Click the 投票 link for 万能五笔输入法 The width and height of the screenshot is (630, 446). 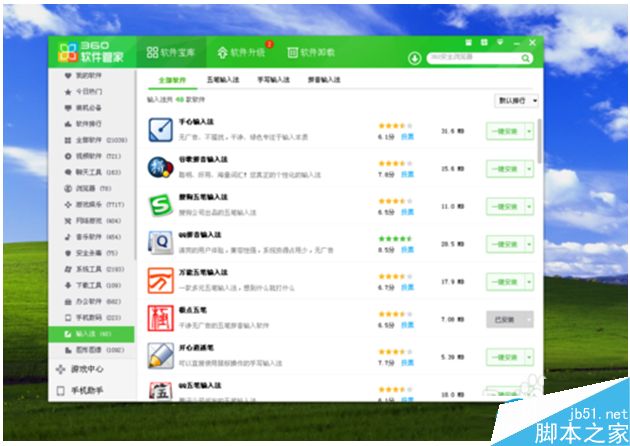point(407,287)
